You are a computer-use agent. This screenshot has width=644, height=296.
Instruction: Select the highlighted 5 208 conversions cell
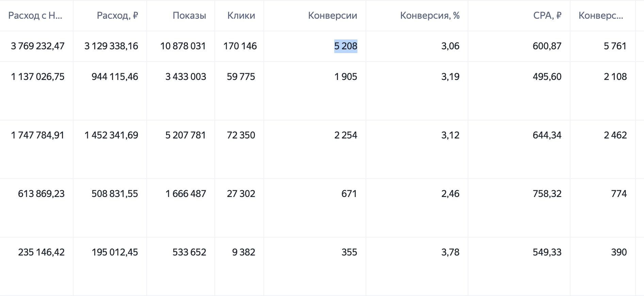pos(345,46)
